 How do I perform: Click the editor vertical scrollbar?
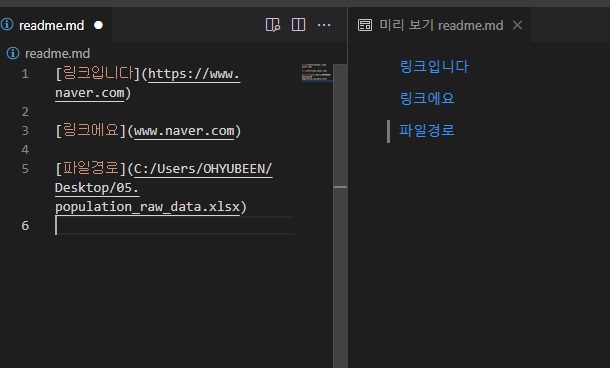[x=340, y=216]
